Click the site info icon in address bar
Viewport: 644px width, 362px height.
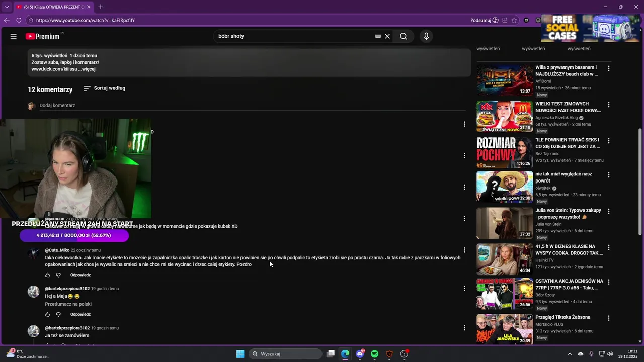(x=31, y=20)
